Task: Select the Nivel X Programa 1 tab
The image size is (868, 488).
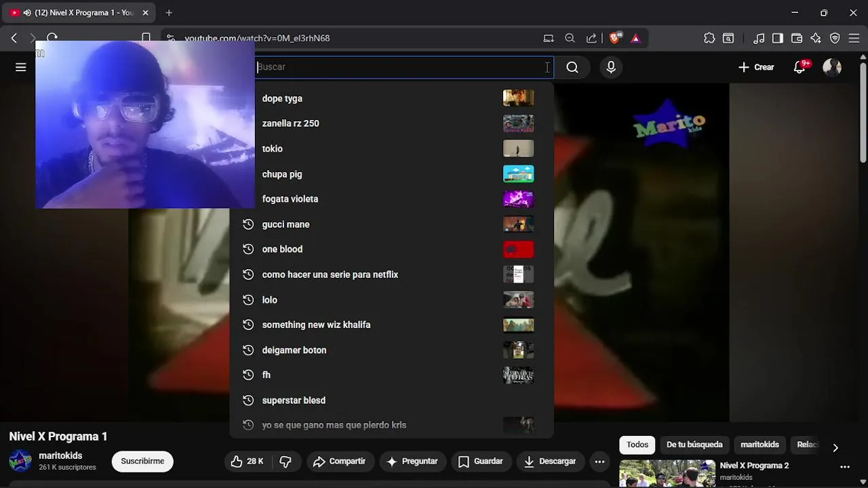Action: tap(80, 13)
